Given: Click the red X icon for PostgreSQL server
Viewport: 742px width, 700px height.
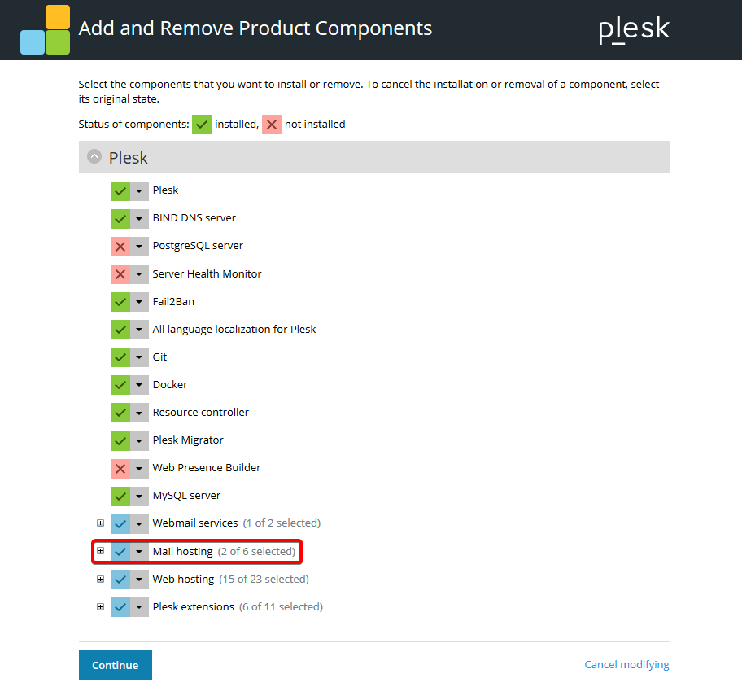Looking at the screenshot, I should (x=118, y=246).
